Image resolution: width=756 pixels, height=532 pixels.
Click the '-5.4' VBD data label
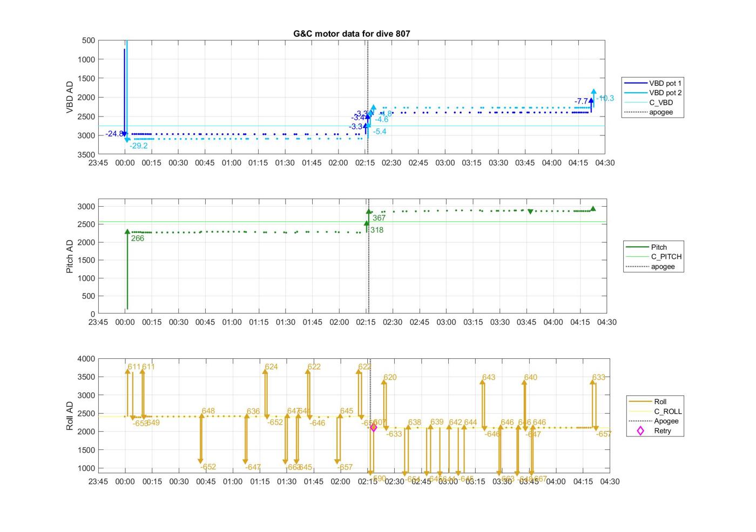point(380,132)
